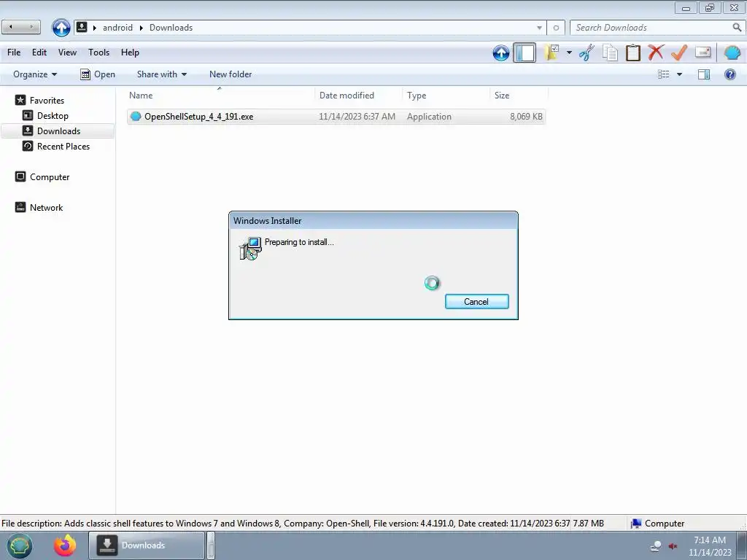Click the Email envelope toolbar icon
The image size is (747, 560).
pos(703,52)
